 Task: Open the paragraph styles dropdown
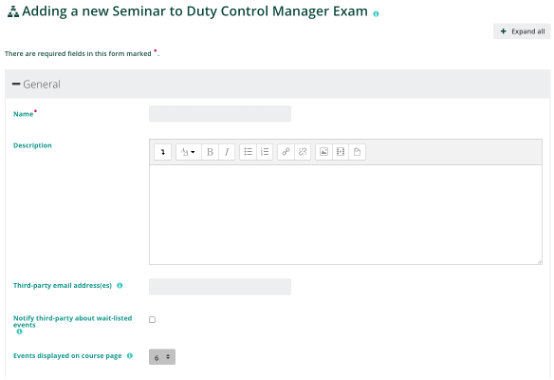(188, 152)
